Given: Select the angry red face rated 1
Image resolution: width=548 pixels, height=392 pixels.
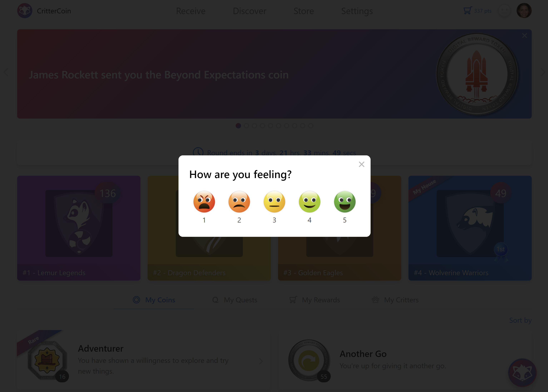Looking at the screenshot, I should pyautogui.click(x=204, y=202).
